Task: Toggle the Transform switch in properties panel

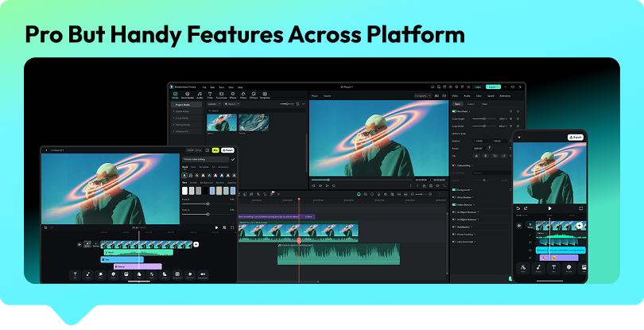Action: point(454,111)
